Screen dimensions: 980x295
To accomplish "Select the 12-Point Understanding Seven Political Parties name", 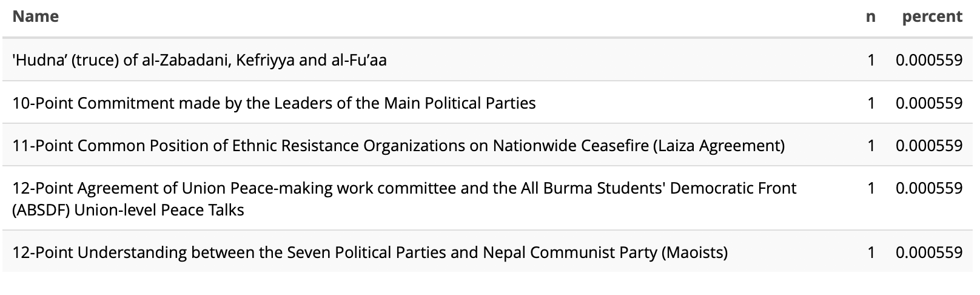I will 370,252.
